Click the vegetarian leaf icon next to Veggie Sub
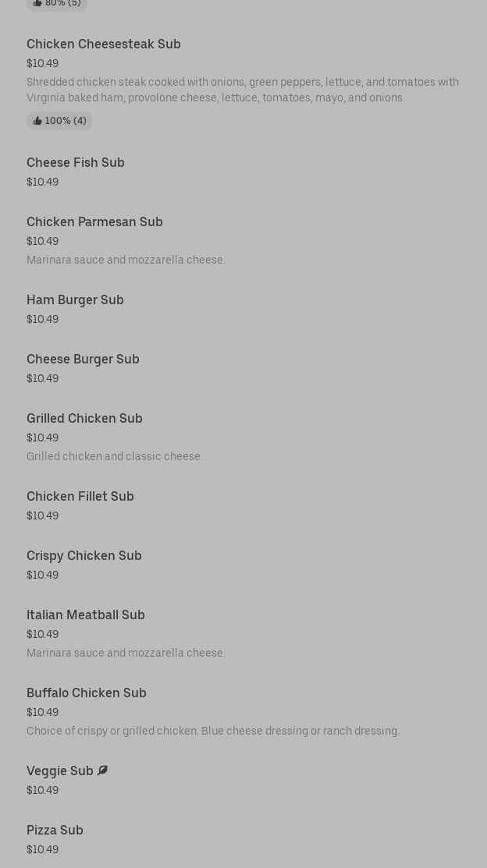The image size is (487, 868). point(102,771)
